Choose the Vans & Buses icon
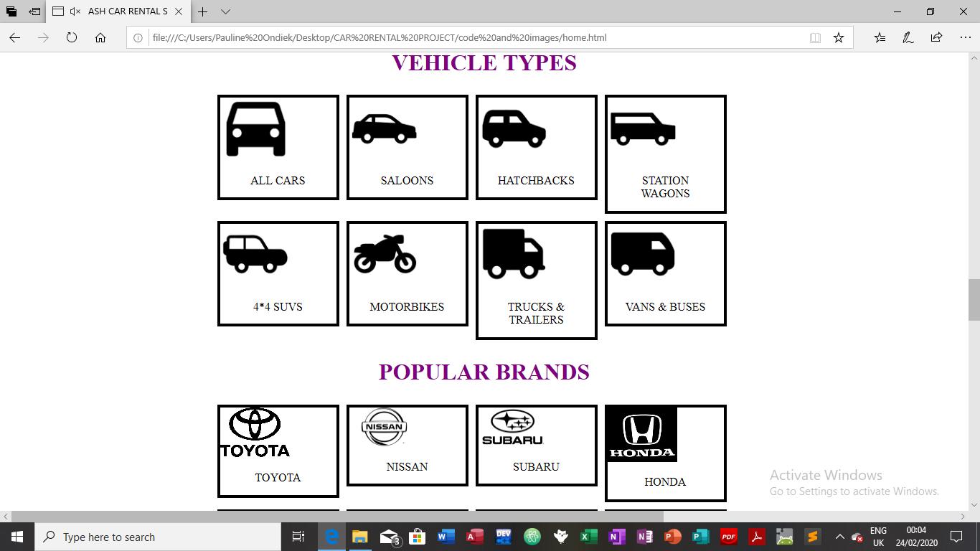 pos(643,254)
